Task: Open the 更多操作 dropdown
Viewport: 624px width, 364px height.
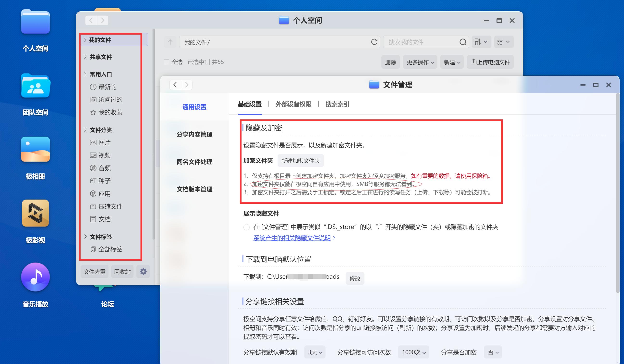Action: (x=420, y=62)
